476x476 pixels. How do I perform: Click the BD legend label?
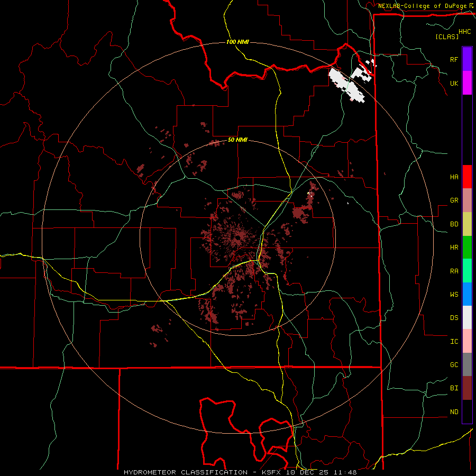point(454,224)
